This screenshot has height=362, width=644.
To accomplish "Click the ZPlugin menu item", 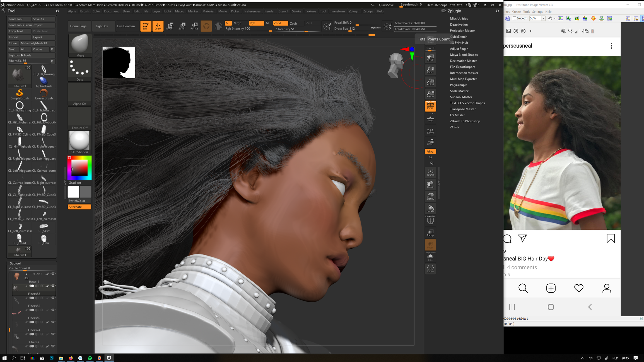I will tap(353, 11).
